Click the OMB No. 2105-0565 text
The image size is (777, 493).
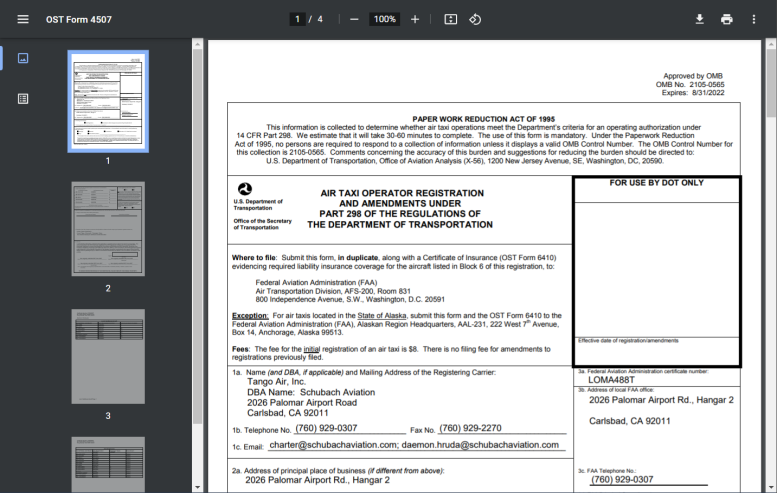[x=690, y=84]
